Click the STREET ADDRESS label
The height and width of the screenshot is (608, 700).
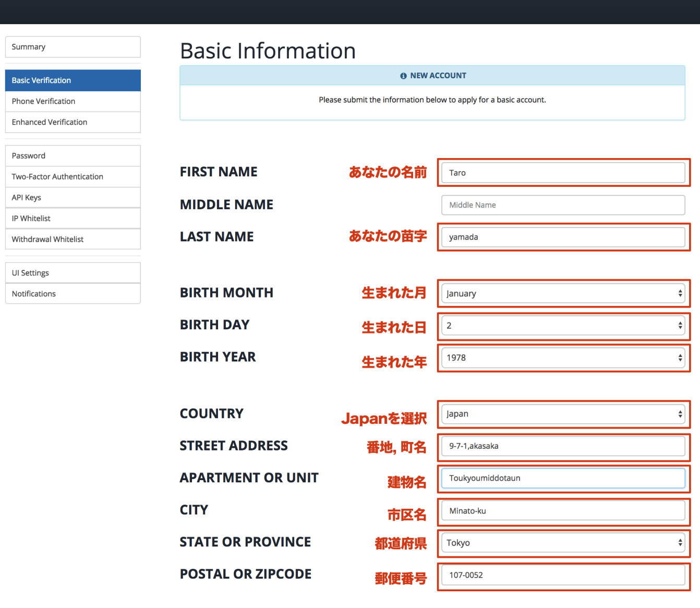tap(234, 446)
